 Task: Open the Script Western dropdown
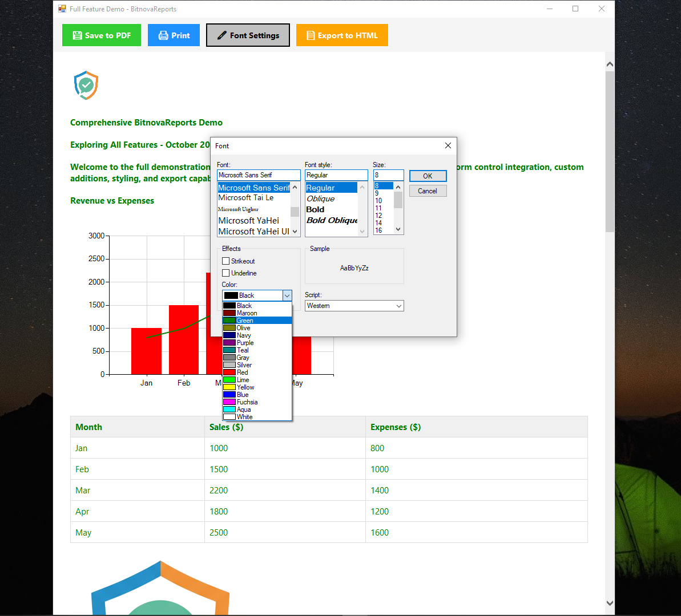[x=354, y=306]
